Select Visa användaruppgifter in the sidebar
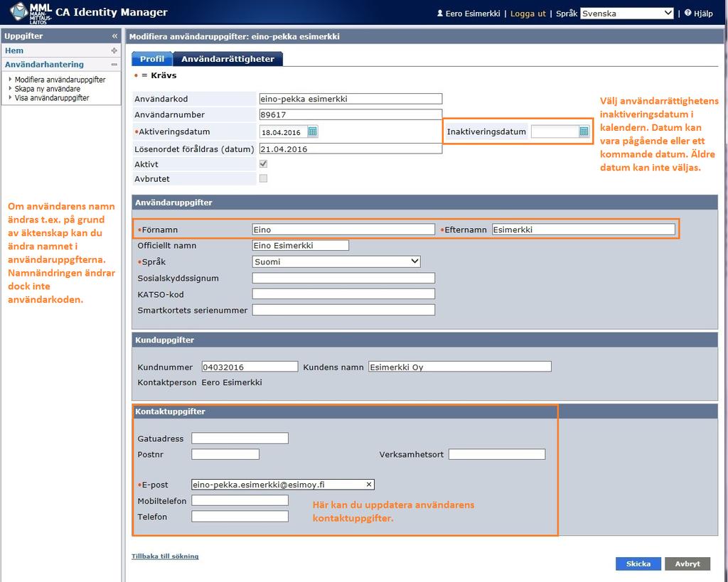This screenshot has height=582, width=728. pos(51,98)
